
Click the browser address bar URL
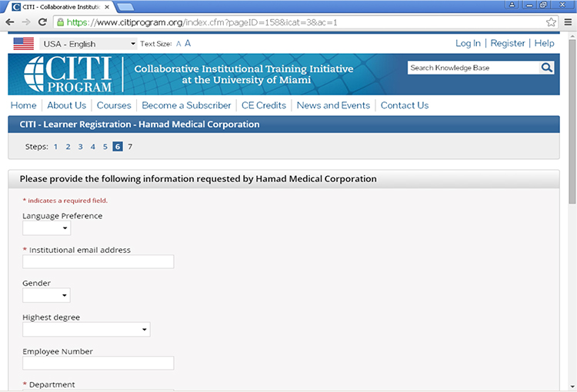202,22
